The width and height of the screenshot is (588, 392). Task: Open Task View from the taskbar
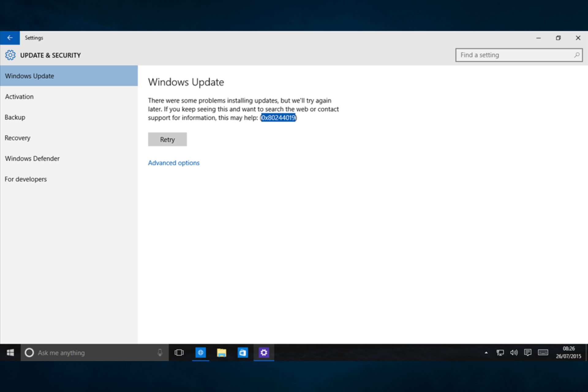tap(179, 352)
